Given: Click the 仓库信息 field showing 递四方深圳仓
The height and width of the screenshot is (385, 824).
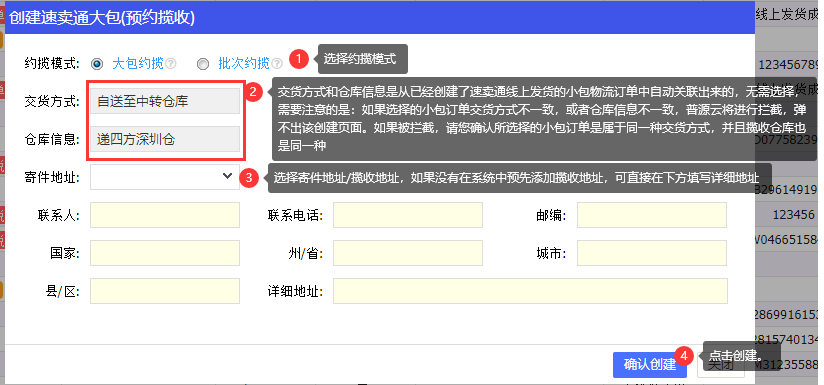Looking at the screenshot, I should click(165, 139).
